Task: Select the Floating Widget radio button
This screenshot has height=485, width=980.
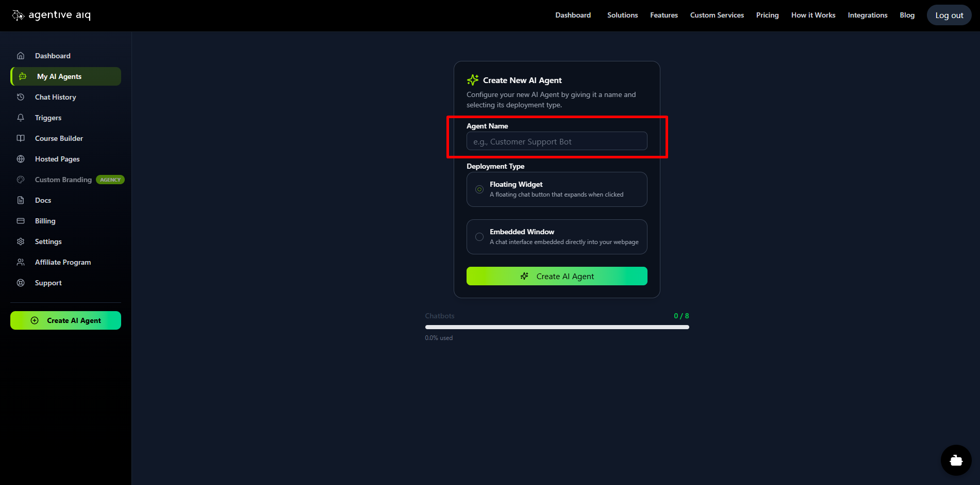Action: coord(479,189)
